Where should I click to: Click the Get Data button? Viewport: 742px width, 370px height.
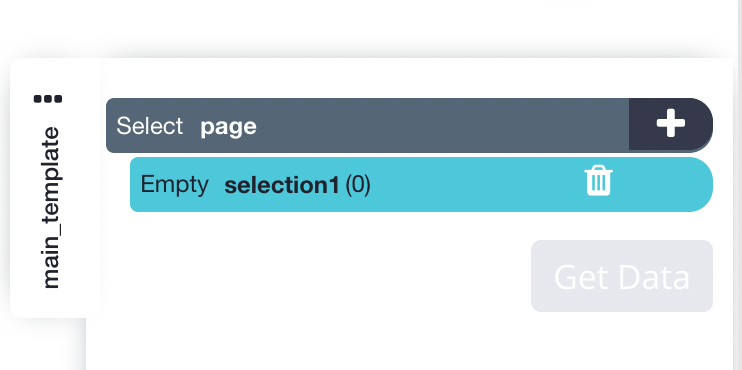622,276
